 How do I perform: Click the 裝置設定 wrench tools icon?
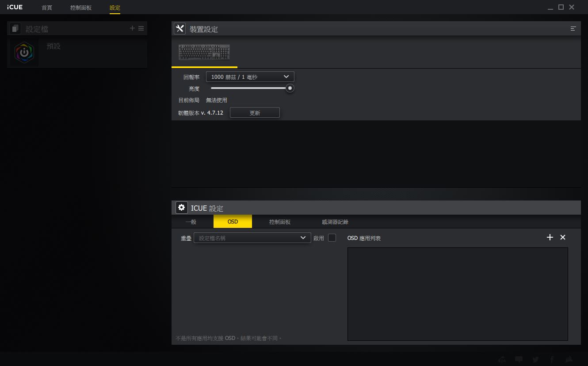pyautogui.click(x=179, y=28)
